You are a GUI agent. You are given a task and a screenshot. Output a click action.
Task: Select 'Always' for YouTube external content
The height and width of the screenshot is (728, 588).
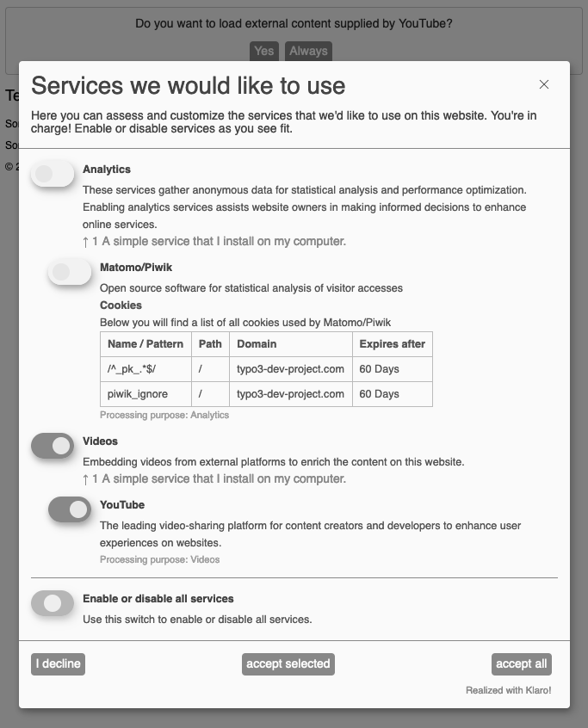pos(308,51)
